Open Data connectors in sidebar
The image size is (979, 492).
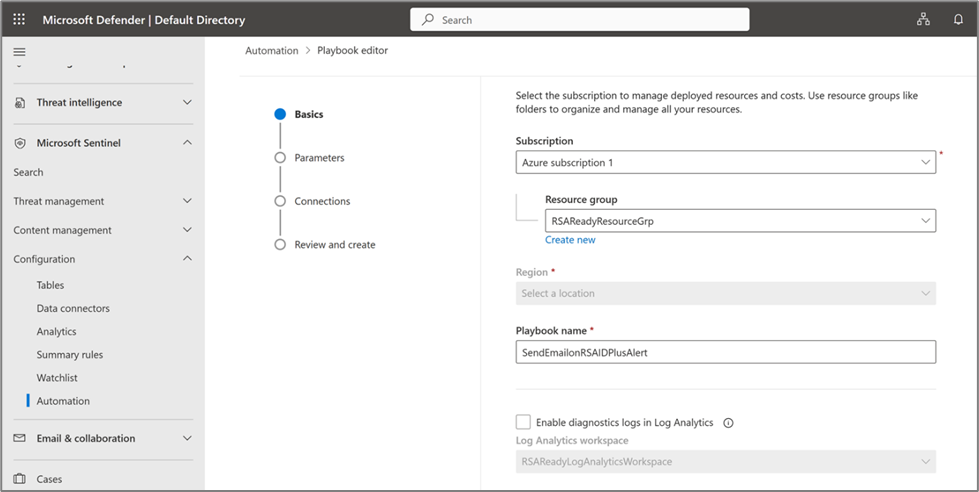[73, 309]
